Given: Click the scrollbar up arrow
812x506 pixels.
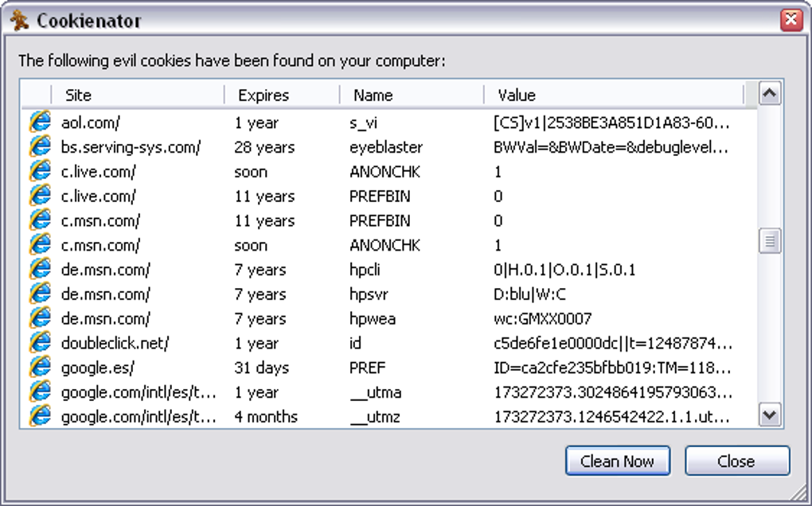Looking at the screenshot, I should tap(770, 94).
